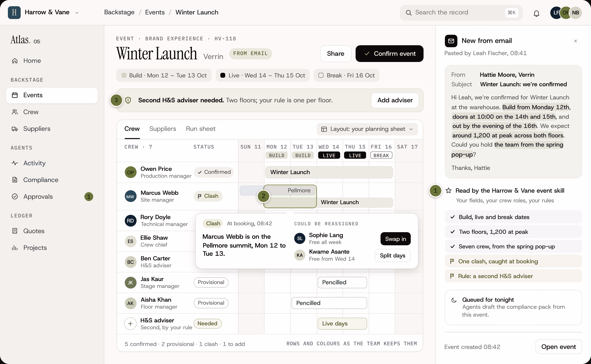Image resolution: width=591 pixels, height=364 pixels.
Task: Click the star icon beside event skill
Action: (449, 191)
